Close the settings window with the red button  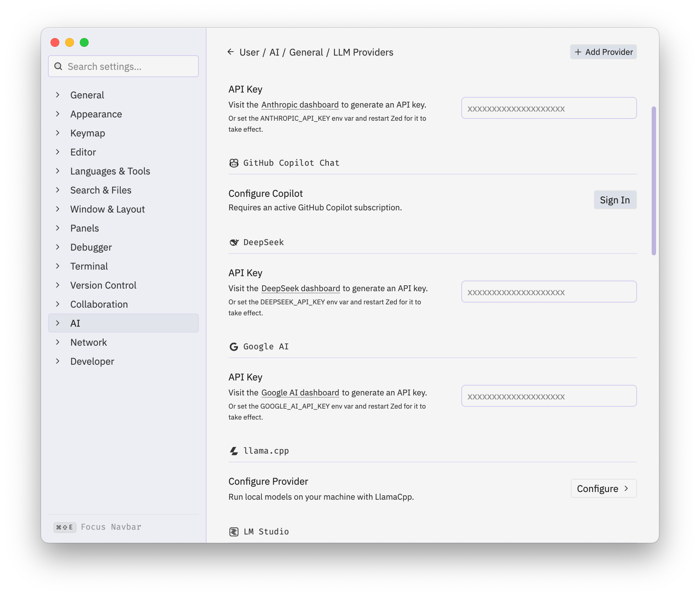pos(55,42)
